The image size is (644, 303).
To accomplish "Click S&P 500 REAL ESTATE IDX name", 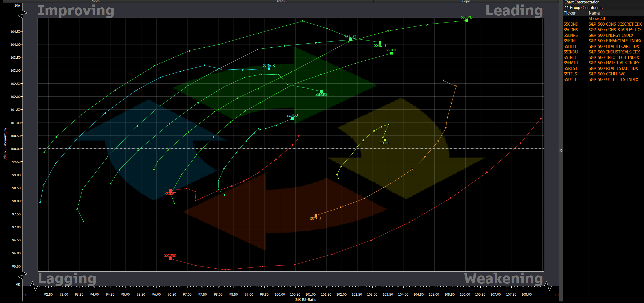I will pyautogui.click(x=613, y=68).
